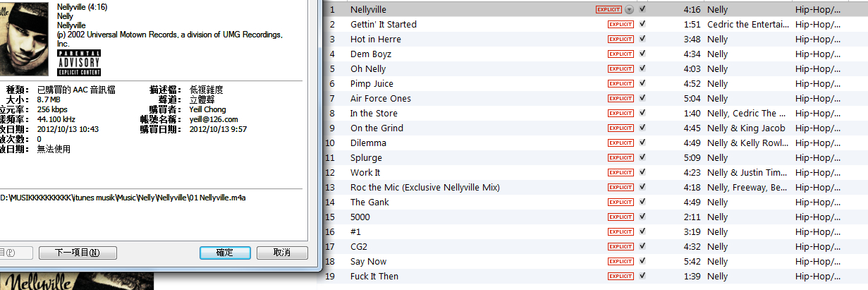This screenshot has height=290, width=868.
Task: Click the EXPLICIT badge for On the Grind
Action: pyautogui.click(x=621, y=128)
